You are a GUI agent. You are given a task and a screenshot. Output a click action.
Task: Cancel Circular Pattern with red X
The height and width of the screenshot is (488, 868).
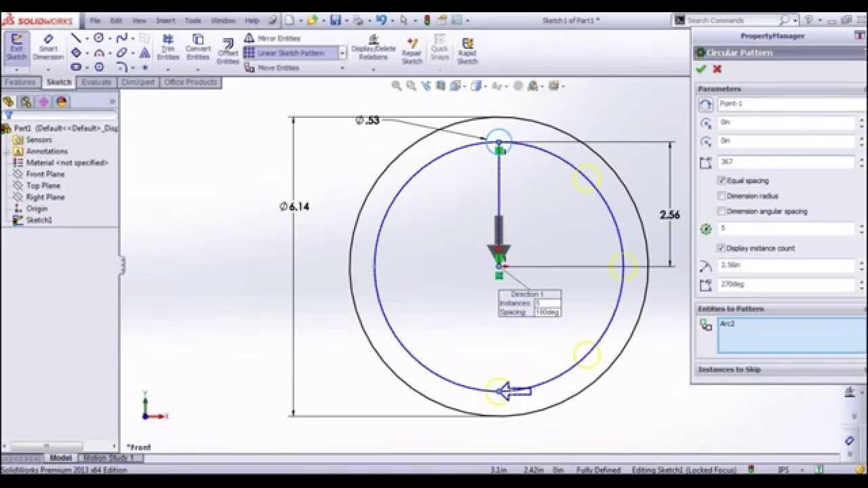[717, 69]
